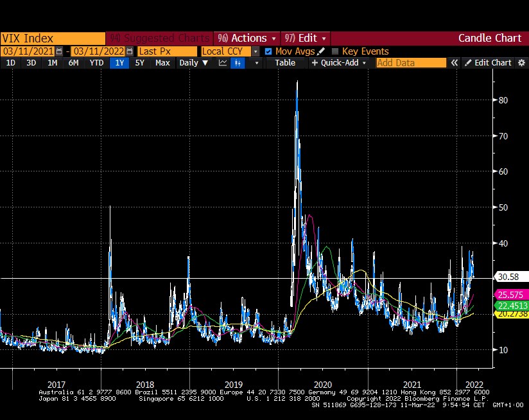Click the Edit Chart pencil button
This screenshot has height=420, width=529.
pos(488,63)
